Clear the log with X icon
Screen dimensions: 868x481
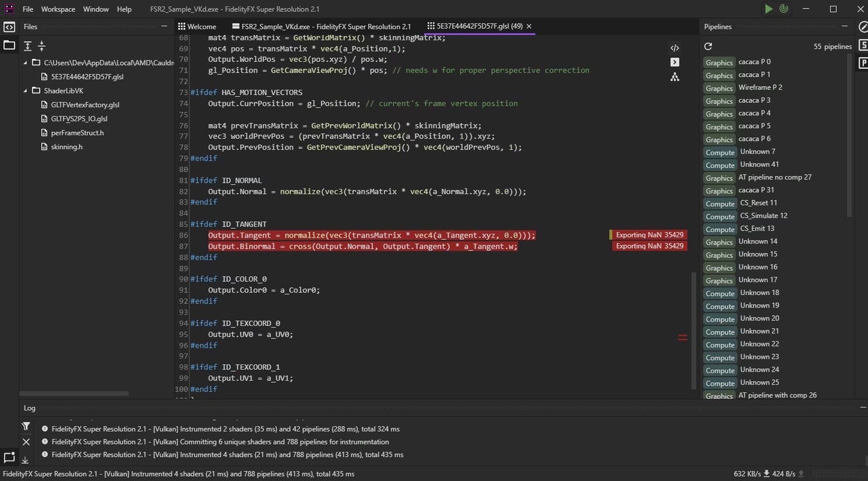coord(26,442)
